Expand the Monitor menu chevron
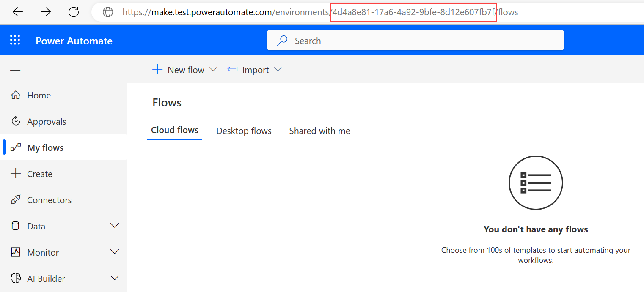The image size is (644, 292). 115,252
